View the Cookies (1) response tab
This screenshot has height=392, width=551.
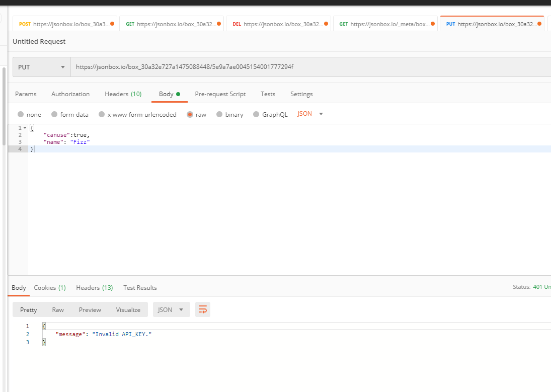[49, 287]
